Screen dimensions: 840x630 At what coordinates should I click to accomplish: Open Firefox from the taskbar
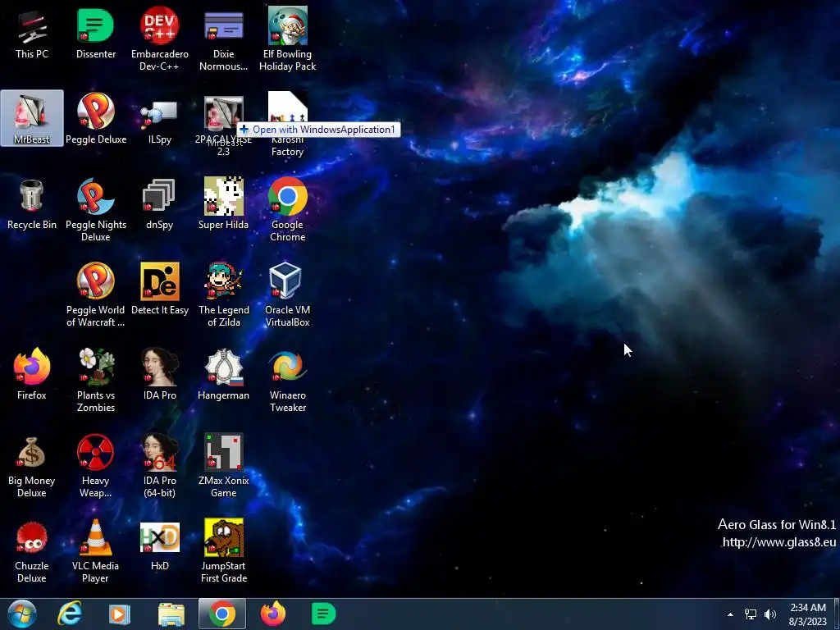point(272,614)
